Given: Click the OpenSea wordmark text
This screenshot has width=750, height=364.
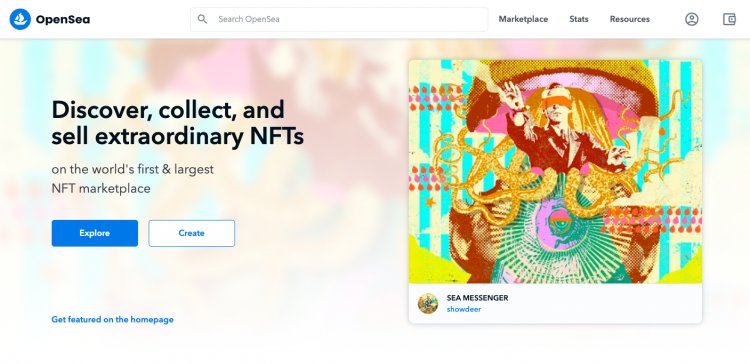Looking at the screenshot, I should (x=63, y=20).
